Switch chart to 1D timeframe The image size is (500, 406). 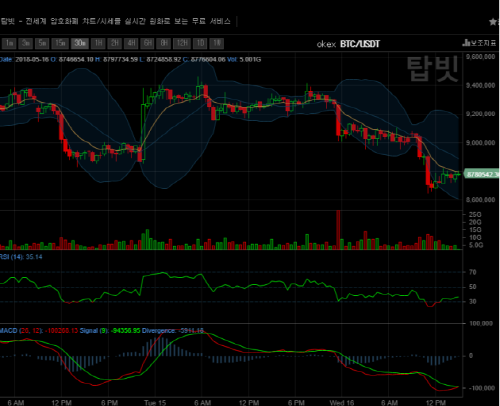[x=200, y=43]
